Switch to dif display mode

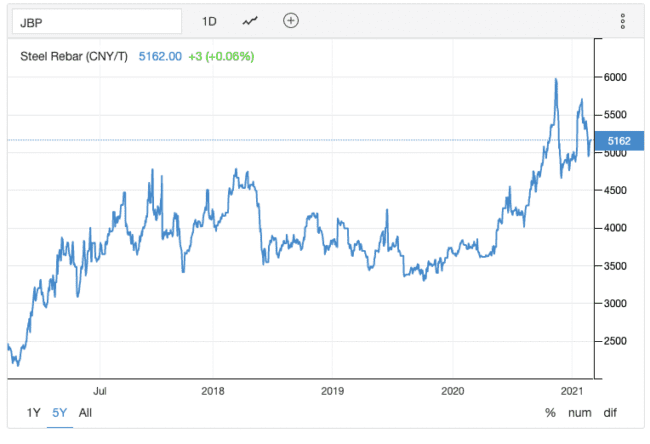coord(610,413)
